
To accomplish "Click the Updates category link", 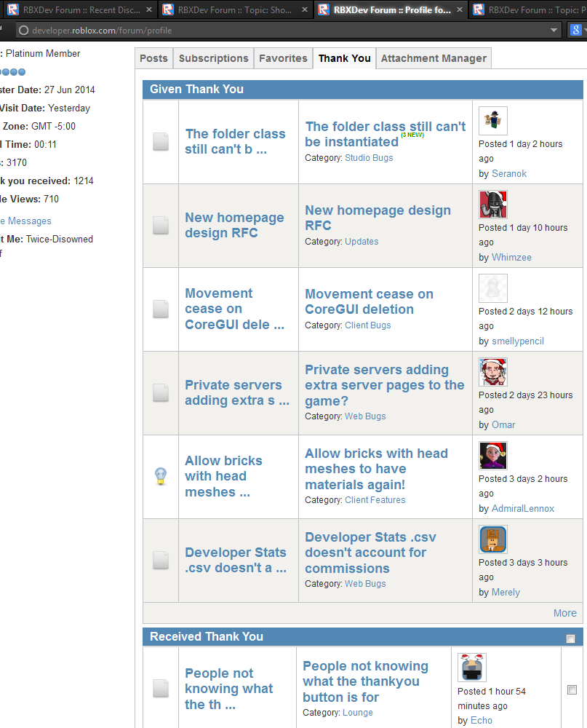I will coord(362,242).
